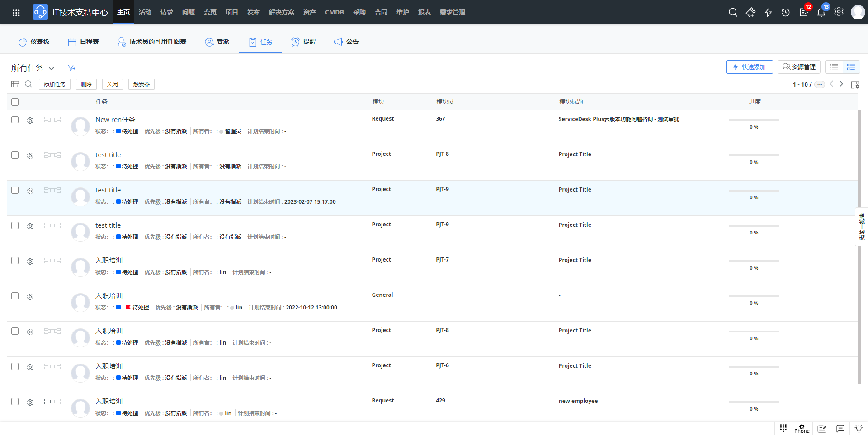Image resolution: width=868 pixels, height=435 pixels.
Task: Open the quick actions lightning icon
Action: point(768,12)
